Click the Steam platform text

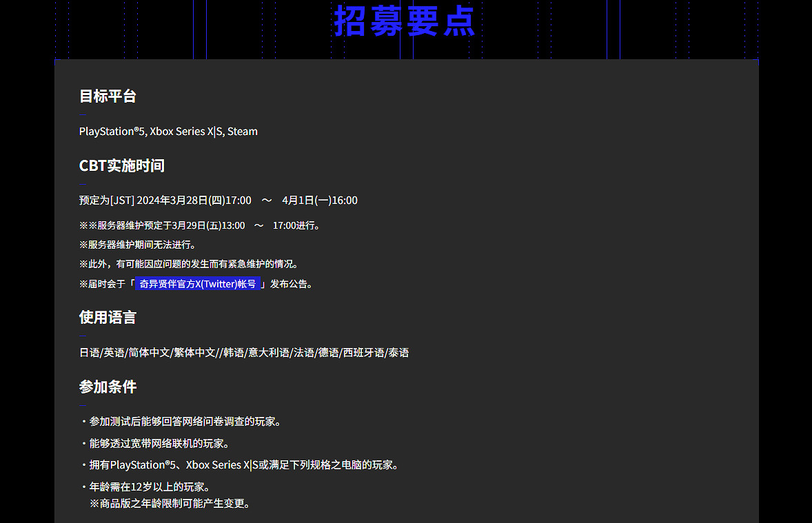242,131
